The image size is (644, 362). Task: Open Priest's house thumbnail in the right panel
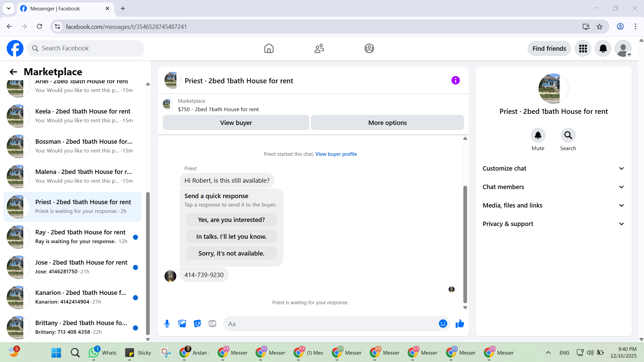[x=553, y=89]
